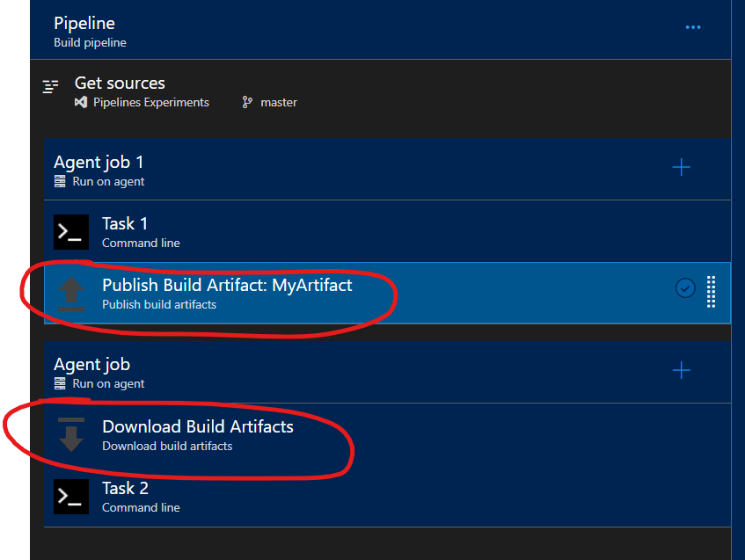Select Task 1 command line task
This screenshot has height=560, width=745.
(x=387, y=231)
